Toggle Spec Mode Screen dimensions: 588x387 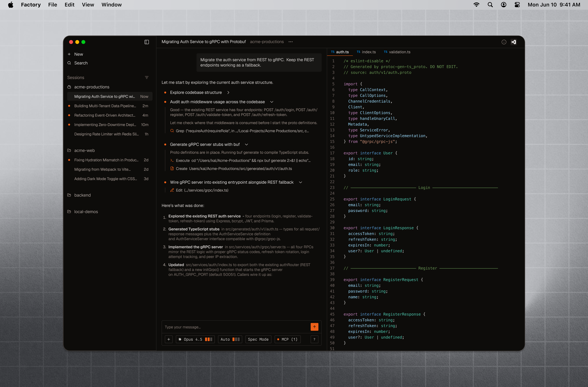coord(258,339)
